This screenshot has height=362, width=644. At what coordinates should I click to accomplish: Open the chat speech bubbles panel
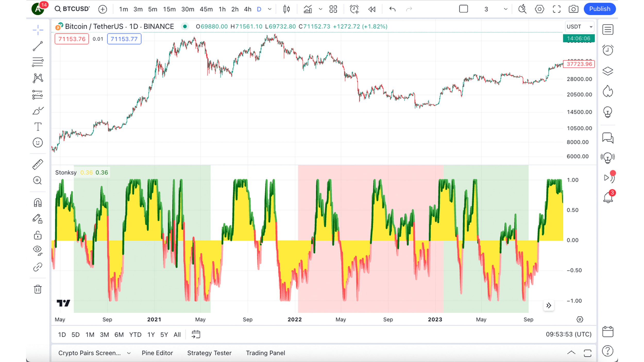tap(608, 138)
